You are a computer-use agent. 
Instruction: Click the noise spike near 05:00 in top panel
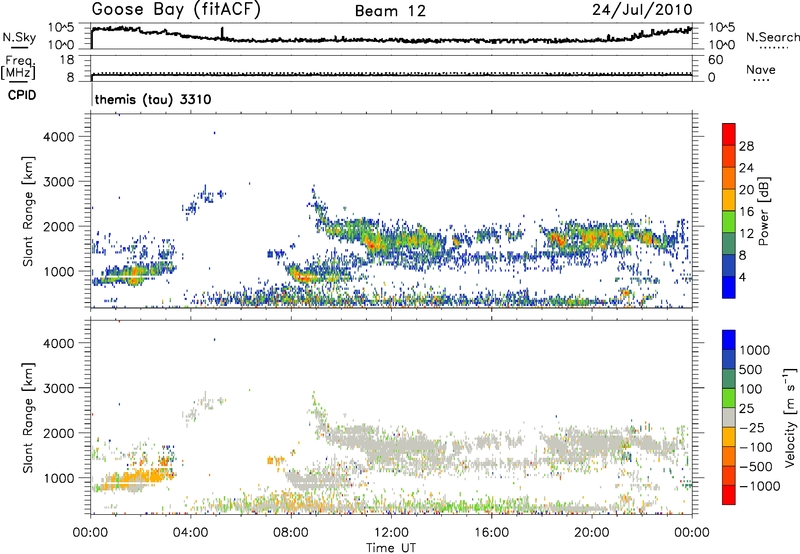[222, 33]
